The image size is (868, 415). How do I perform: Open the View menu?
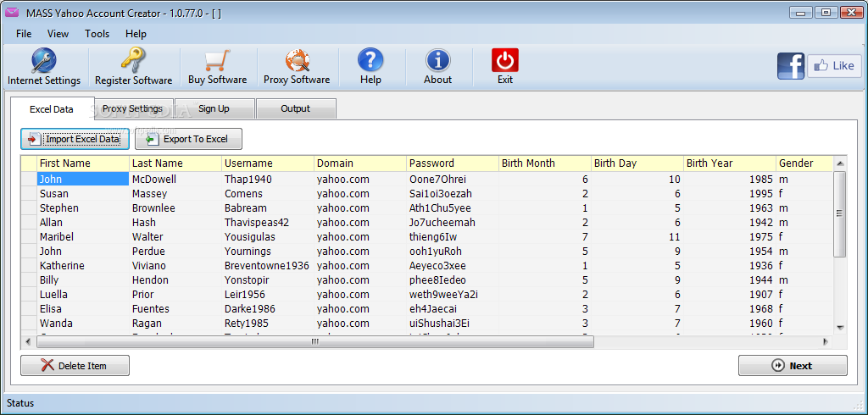coord(58,34)
